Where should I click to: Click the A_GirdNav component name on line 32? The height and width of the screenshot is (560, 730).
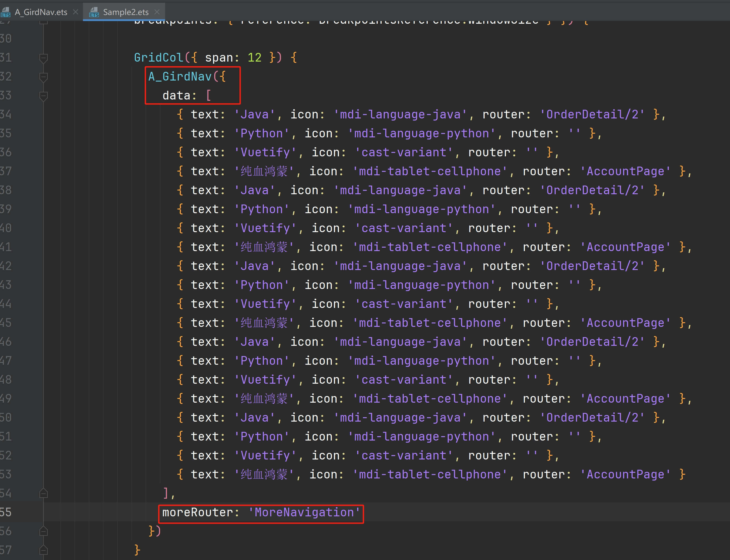pyautogui.click(x=180, y=77)
